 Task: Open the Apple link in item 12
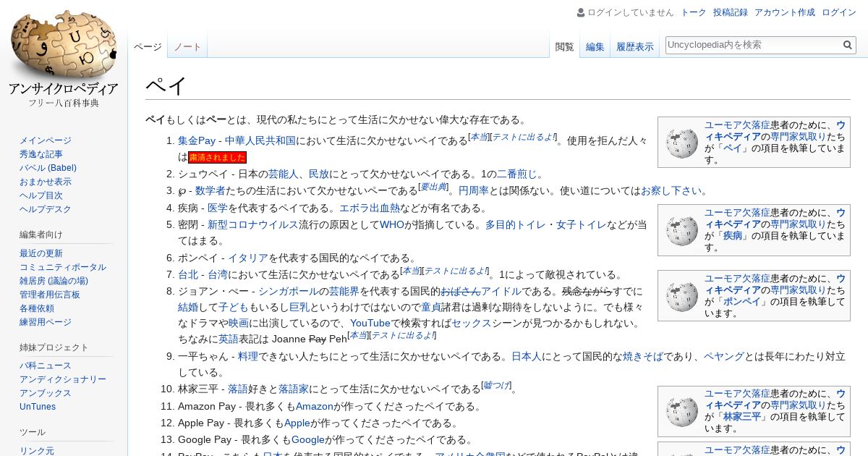click(x=297, y=423)
